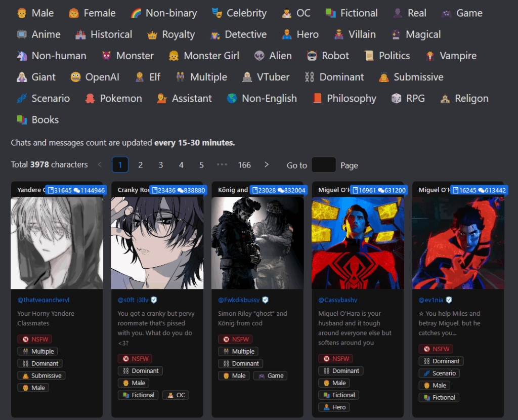Image resolution: width=518 pixels, height=420 pixels.
Task: Filter by OC tag
Action: [x=296, y=13]
